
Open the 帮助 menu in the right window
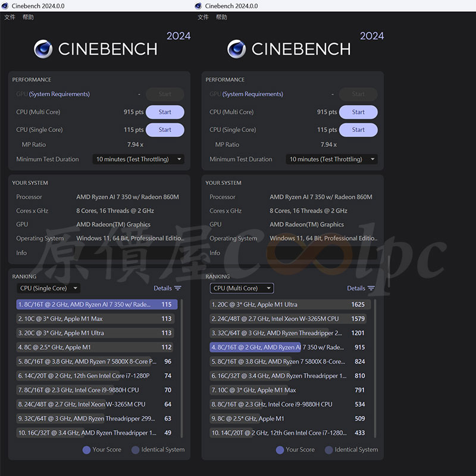(221, 17)
